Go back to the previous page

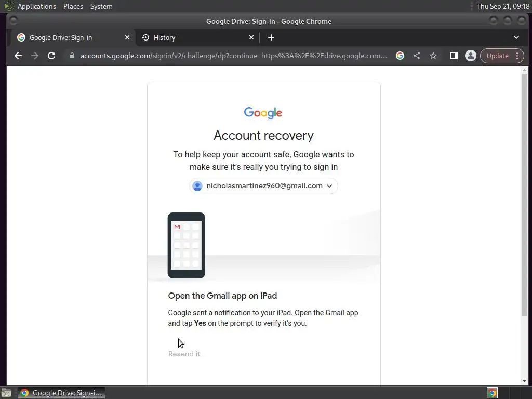(18, 56)
